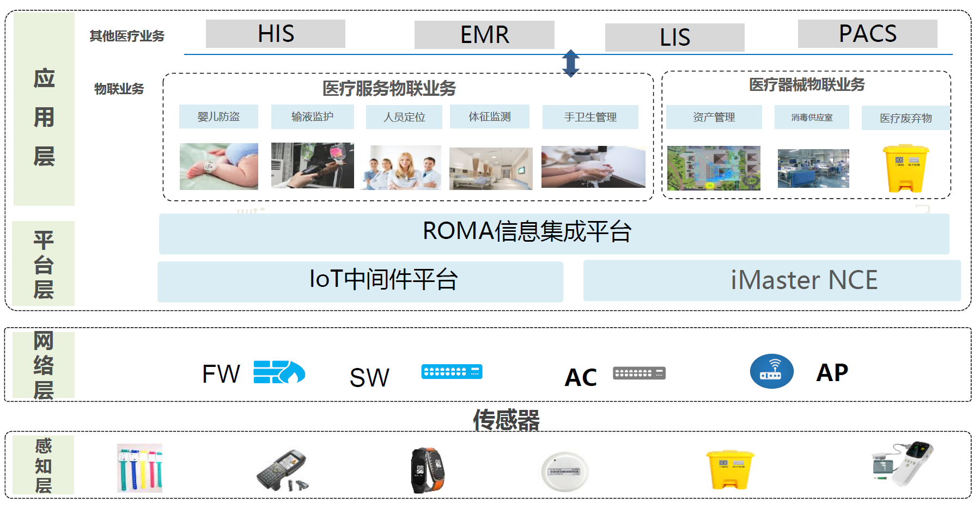Select the round blue AP router icon
This screenshot has width=980, height=509.
[x=771, y=371]
